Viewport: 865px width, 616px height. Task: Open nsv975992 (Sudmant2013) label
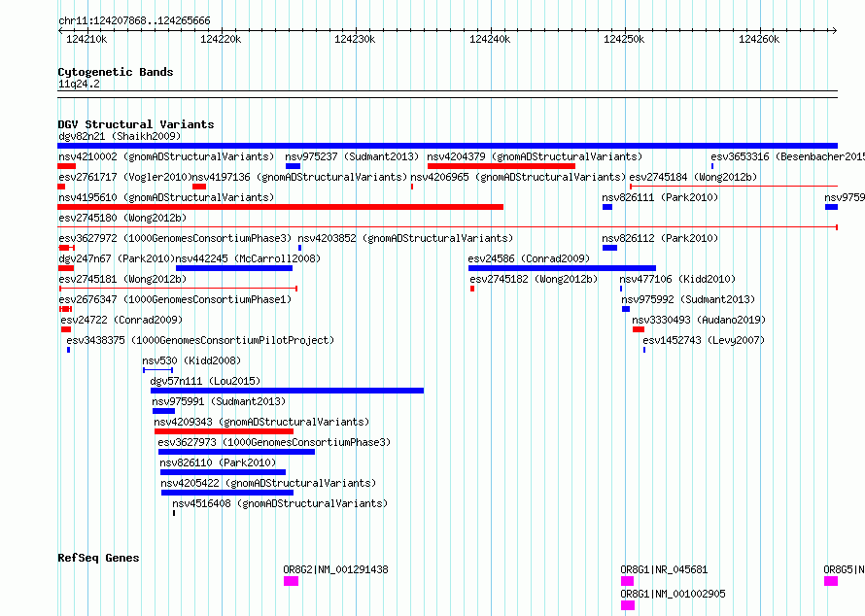click(x=688, y=299)
